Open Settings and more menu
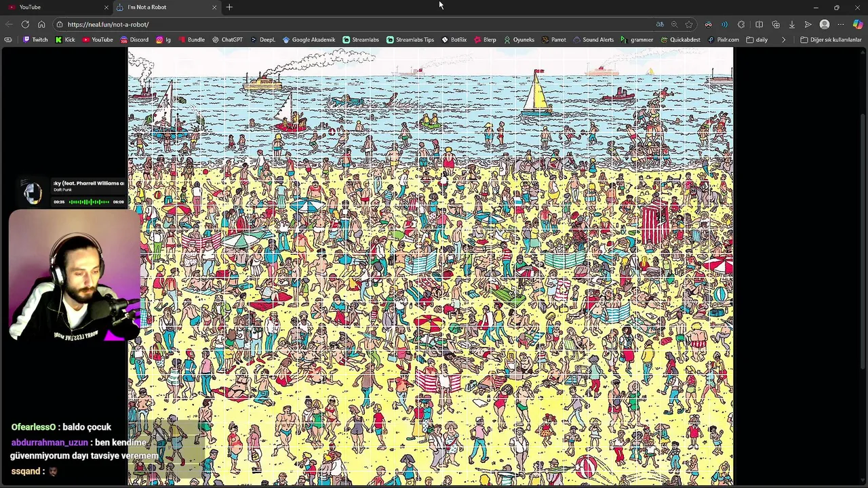Image resolution: width=868 pixels, height=488 pixels. click(841, 24)
